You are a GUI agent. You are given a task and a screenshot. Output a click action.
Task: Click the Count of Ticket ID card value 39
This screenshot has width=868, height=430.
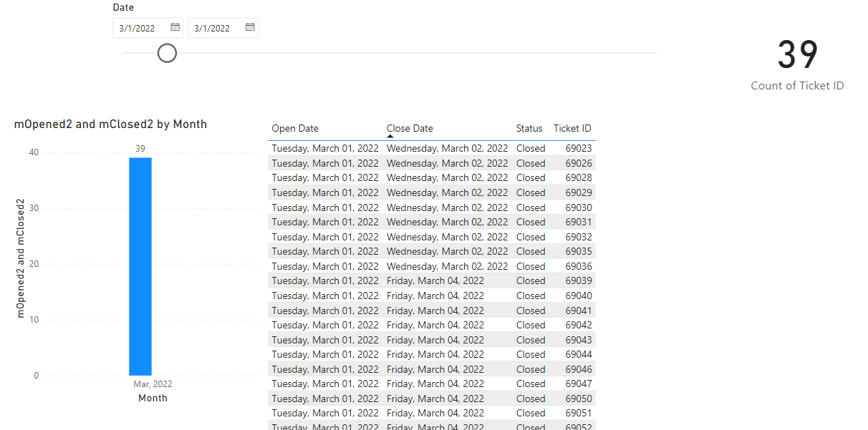tap(798, 55)
